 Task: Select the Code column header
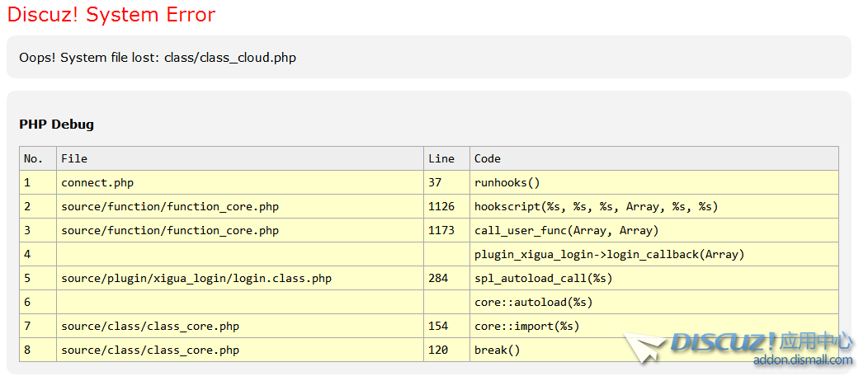tap(488, 158)
